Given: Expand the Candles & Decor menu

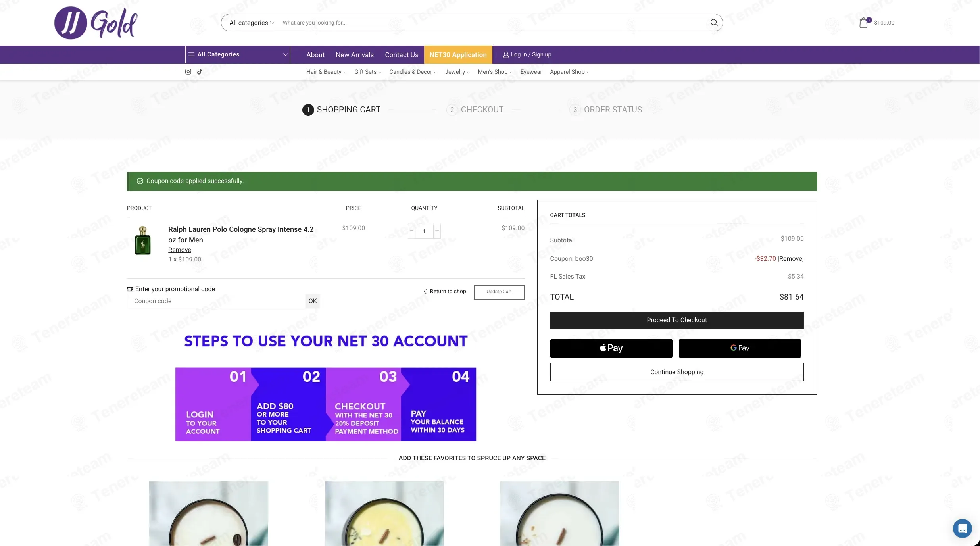Looking at the screenshot, I should click(x=413, y=72).
